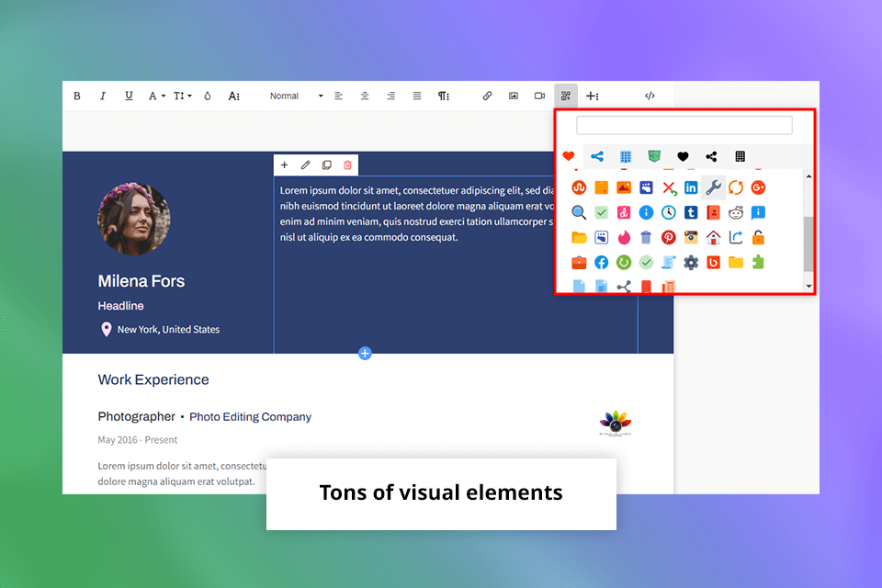This screenshot has height=588, width=882.
Task: Delete the block with red trash button
Action: tap(347, 164)
